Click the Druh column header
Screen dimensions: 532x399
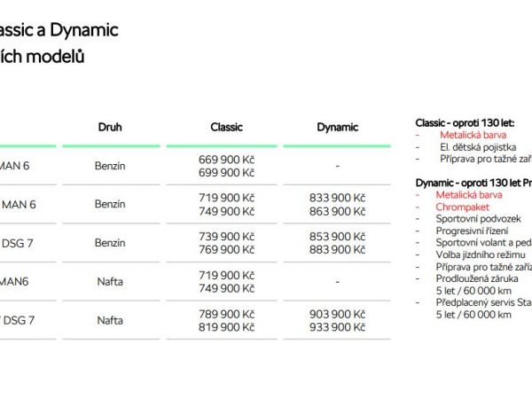pyautogui.click(x=110, y=127)
